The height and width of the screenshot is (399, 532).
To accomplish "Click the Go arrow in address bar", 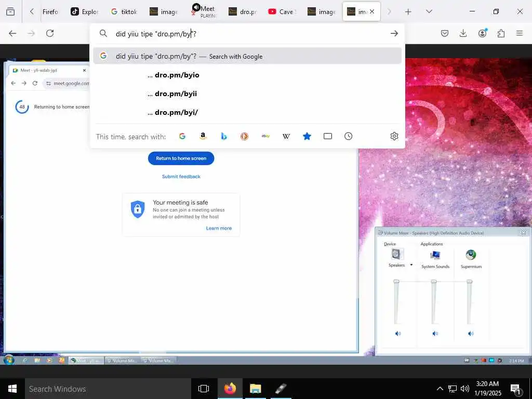I will pyautogui.click(x=394, y=33).
